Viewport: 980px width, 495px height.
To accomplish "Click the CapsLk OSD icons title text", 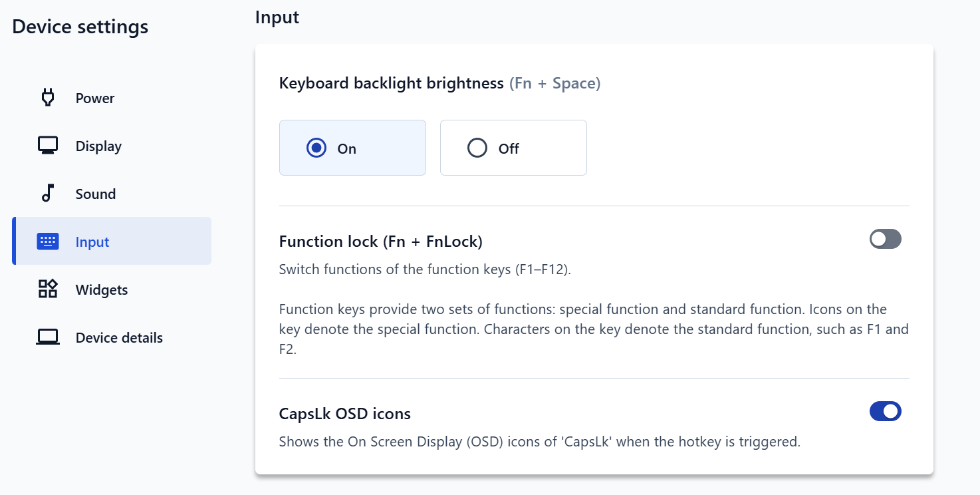I will (344, 414).
